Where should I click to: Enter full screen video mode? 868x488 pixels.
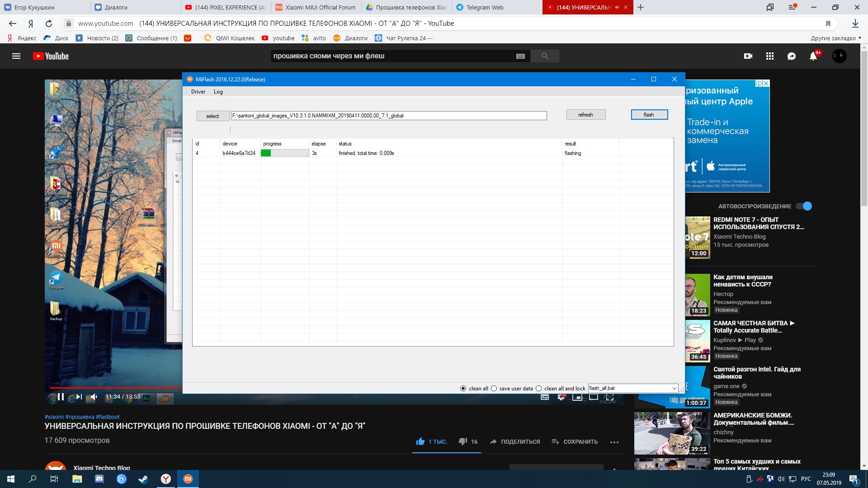coord(610,397)
